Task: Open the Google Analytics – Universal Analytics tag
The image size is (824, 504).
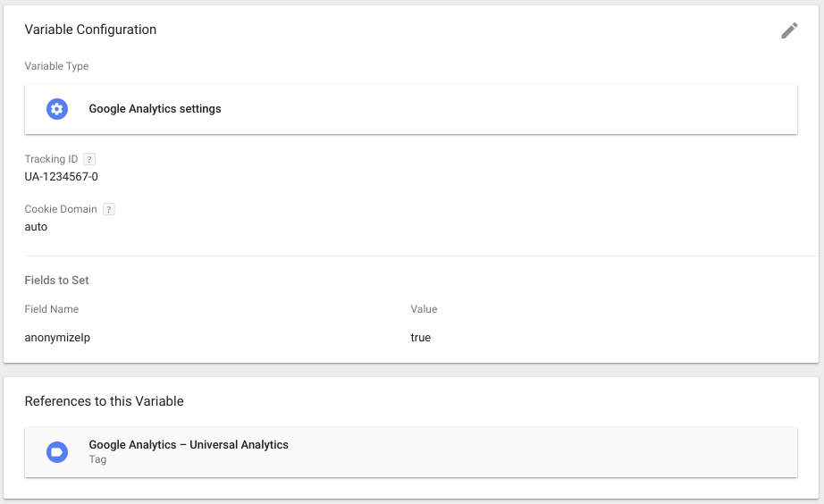Action: (x=411, y=452)
